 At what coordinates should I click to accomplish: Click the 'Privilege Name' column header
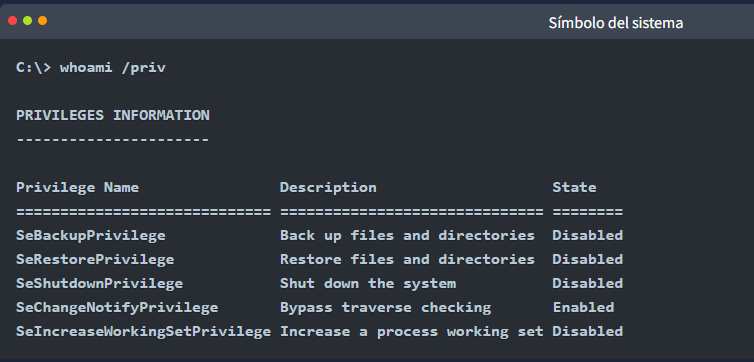click(77, 187)
